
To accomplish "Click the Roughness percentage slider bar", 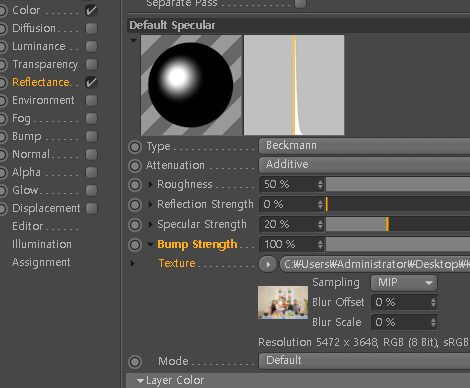I will click(398, 184).
